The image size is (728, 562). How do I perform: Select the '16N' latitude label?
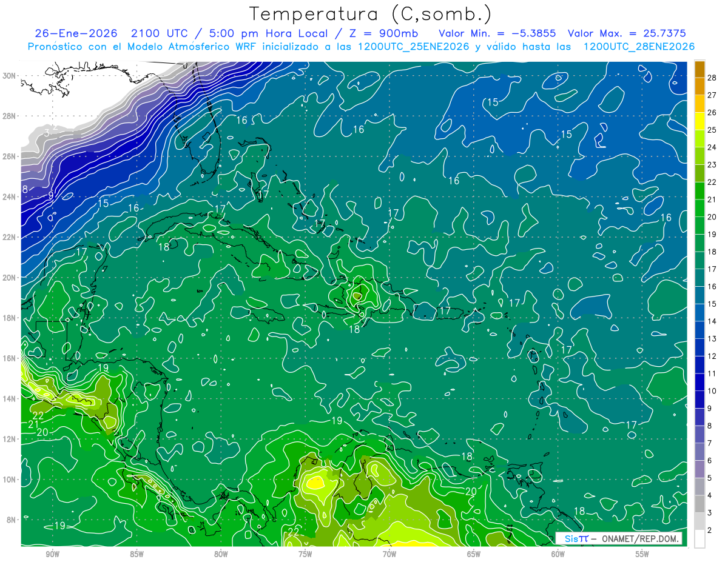pyautogui.click(x=10, y=358)
